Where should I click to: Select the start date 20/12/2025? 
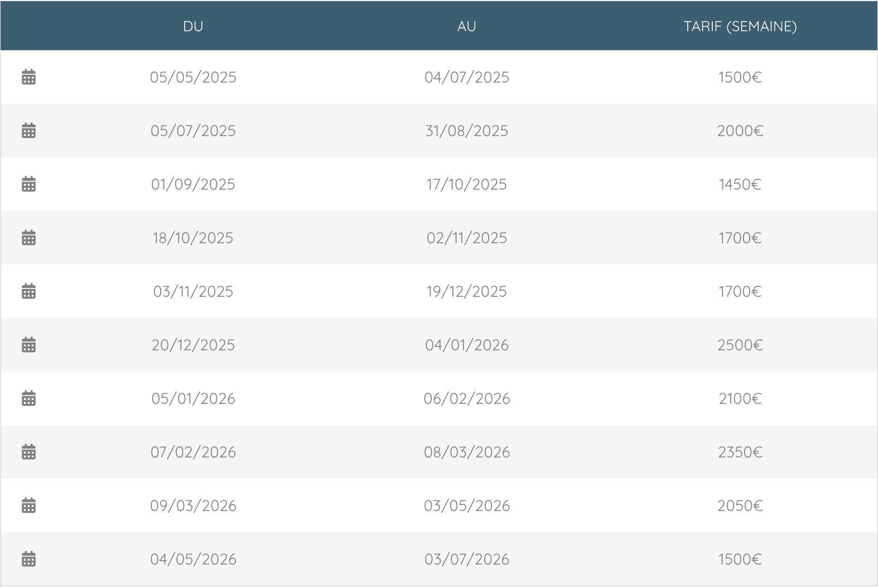click(x=193, y=345)
